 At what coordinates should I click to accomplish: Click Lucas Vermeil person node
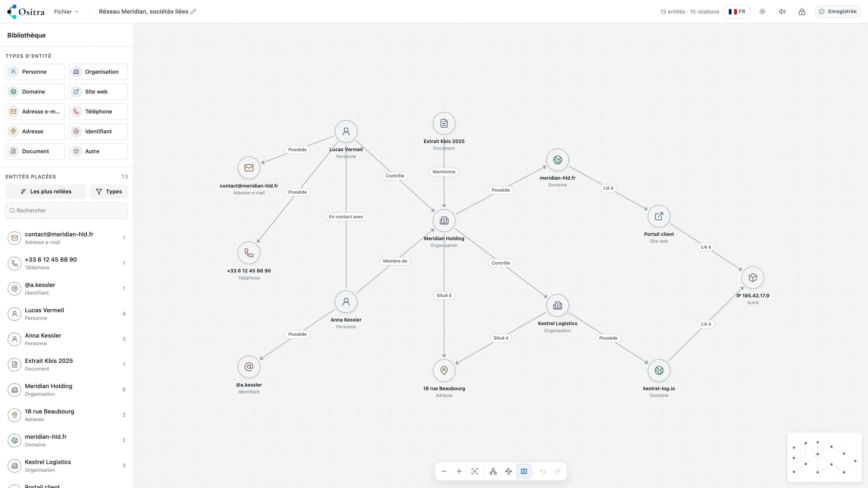click(x=346, y=131)
